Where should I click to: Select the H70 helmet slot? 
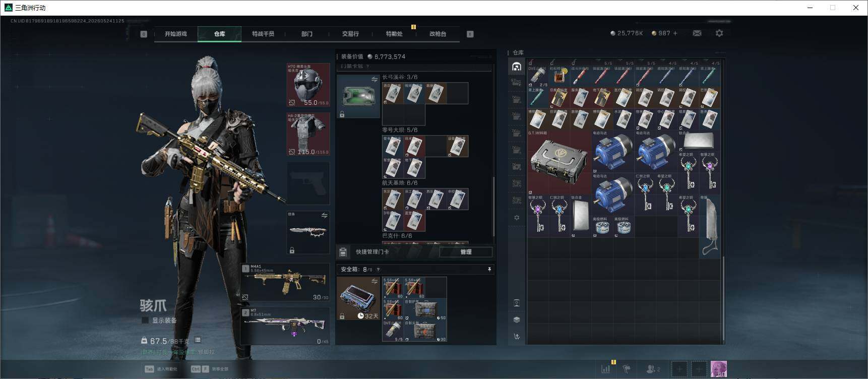coord(308,85)
